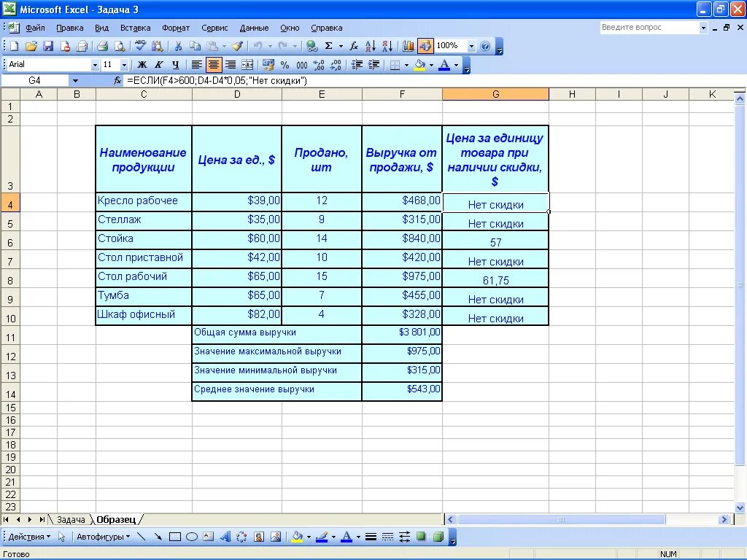Screen dimensions: 747x560
Task: Open the Правка menu
Action: coord(69,28)
